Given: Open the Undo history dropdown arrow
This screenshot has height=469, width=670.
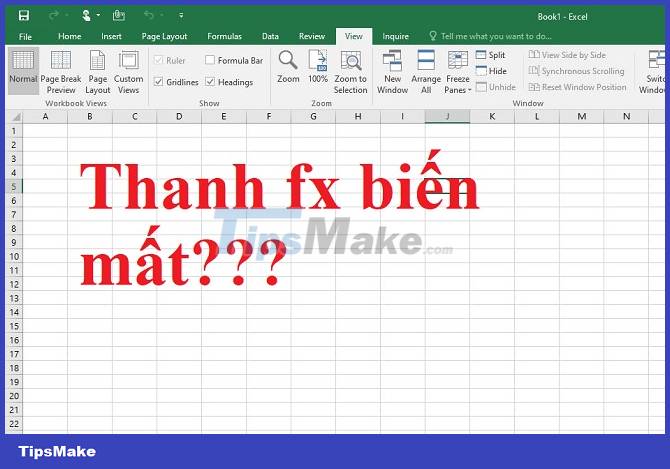Looking at the screenshot, I should 162,16.
